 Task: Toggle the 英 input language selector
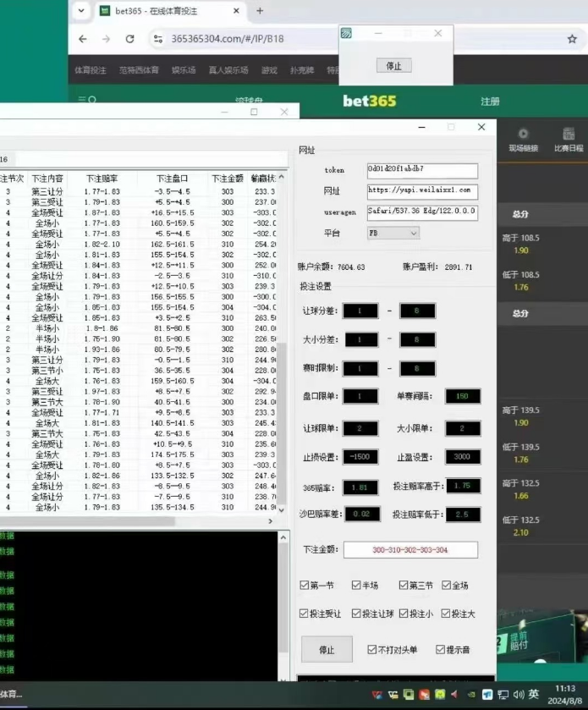click(x=533, y=695)
